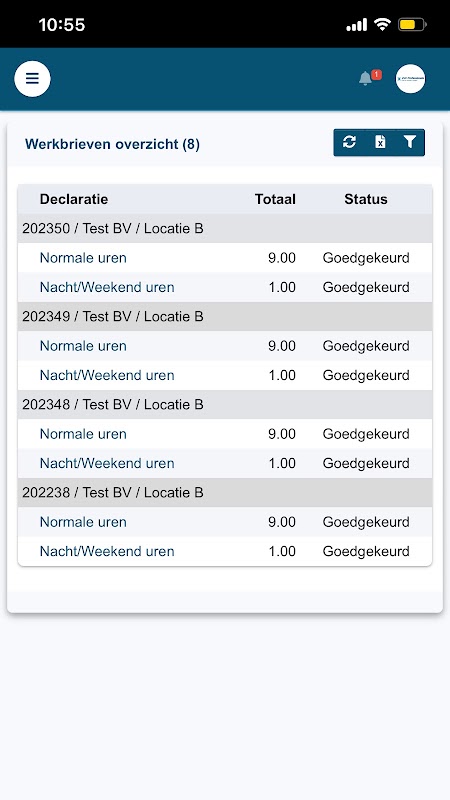Screen dimensions: 450x800
Task: Open Nacht/Weekend uren under declaration 202238
Action: tap(107, 551)
